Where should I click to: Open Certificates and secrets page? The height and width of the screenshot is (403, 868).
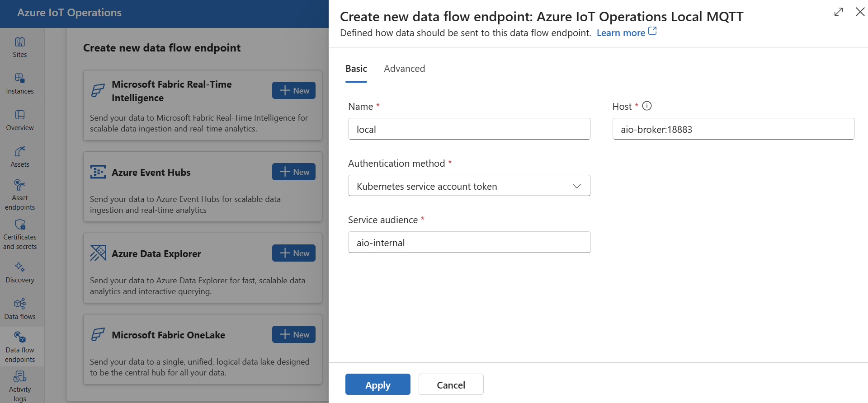point(20,234)
